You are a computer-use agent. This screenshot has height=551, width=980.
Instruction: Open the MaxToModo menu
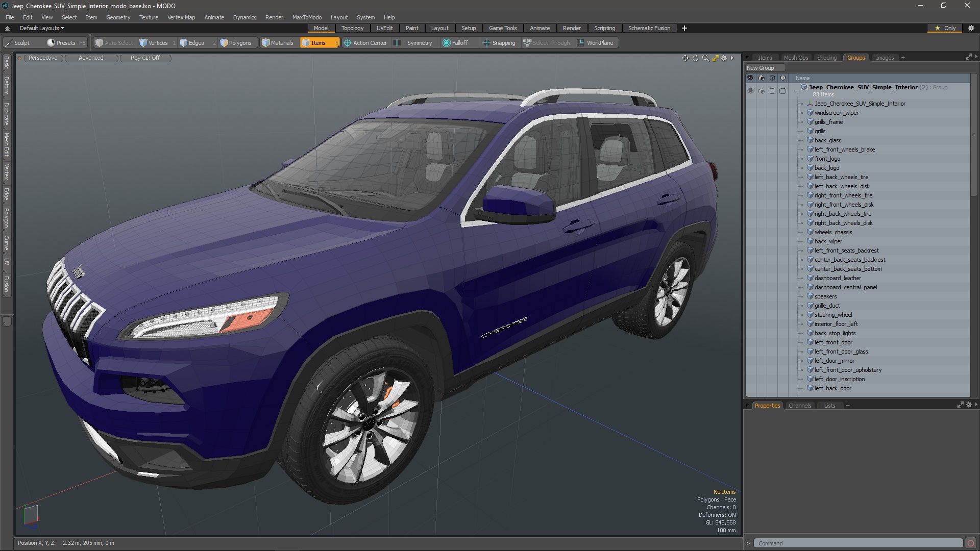coord(307,17)
